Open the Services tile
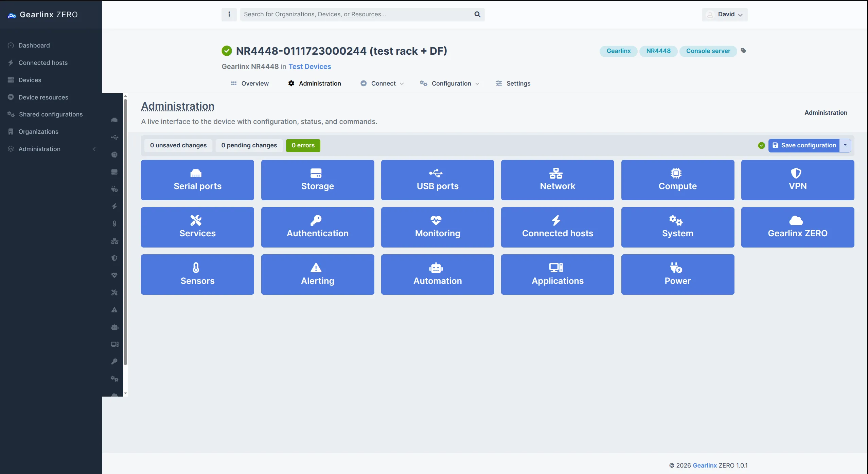868x474 pixels. pyautogui.click(x=197, y=227)
